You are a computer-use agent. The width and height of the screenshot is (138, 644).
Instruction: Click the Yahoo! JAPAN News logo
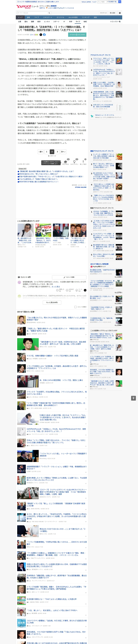(x=28, y=7)
